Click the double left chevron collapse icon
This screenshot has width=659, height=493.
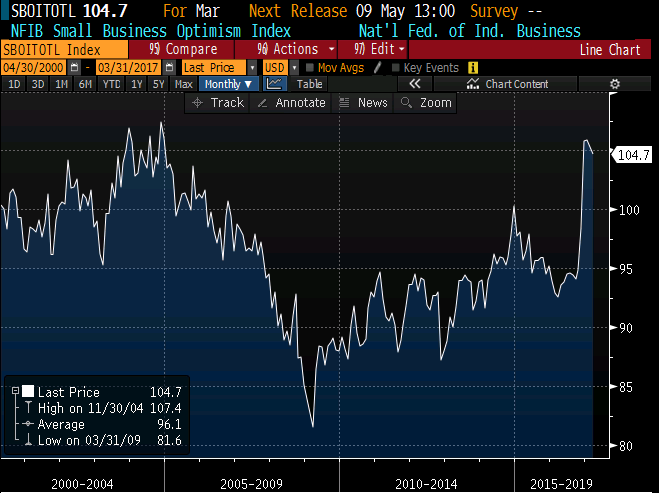pyautogui.click(x=414, y=84)
